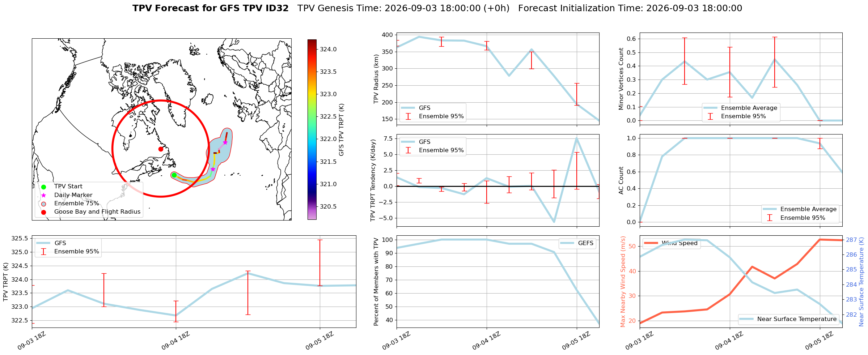The height and width of the screenshot is (355, 868).
Task: Click the title TPV Forecast for GFS TPV ID32
Action: pos(211,8)
